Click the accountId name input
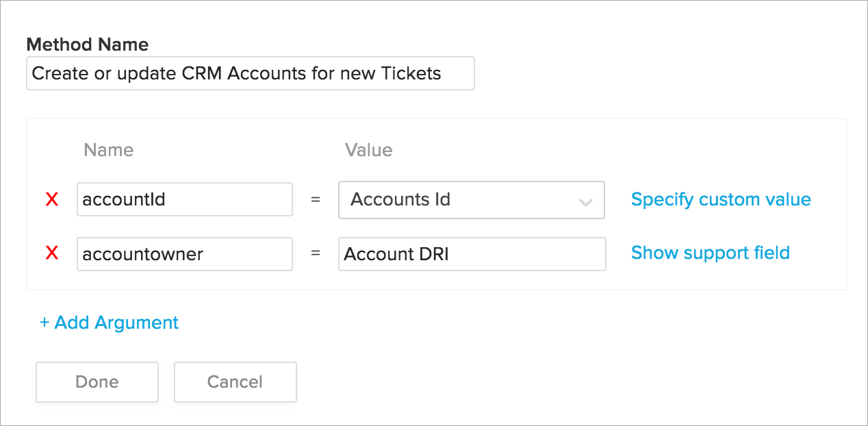The height and width of the screenshot is (426, 868). 184,199
